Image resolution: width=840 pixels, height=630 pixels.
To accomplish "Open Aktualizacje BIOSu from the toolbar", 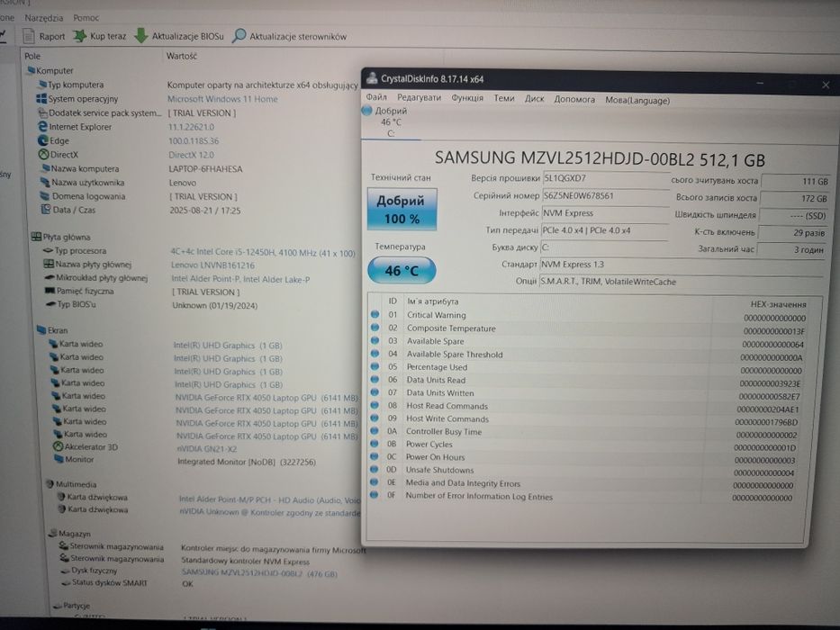I will pos(179,36).
